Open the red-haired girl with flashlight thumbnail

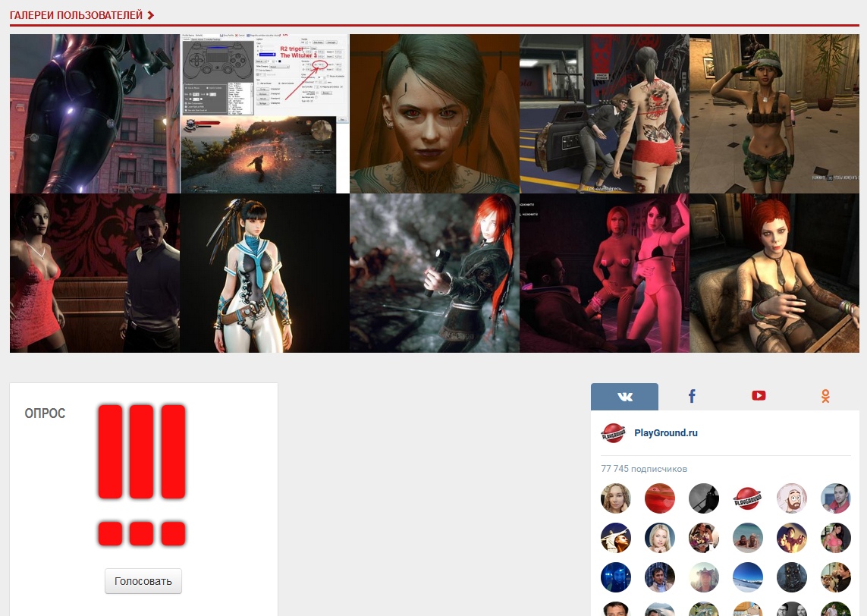coord(435,273)
